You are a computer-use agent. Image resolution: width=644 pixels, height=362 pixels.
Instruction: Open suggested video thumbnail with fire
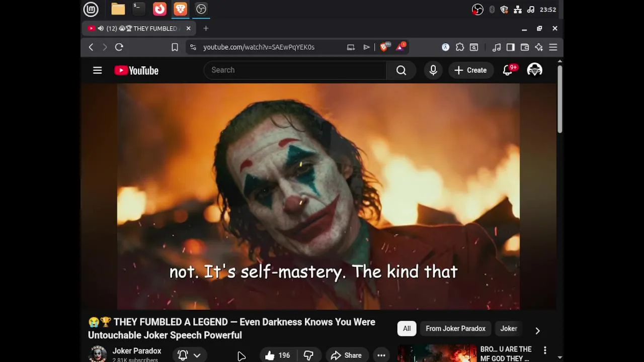437,353
